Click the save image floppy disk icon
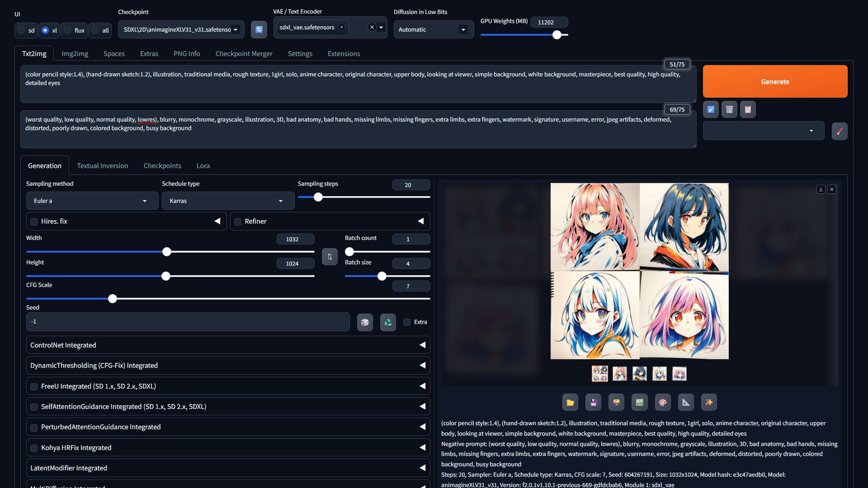This screenshot has height=488, width=868. click(593, 402)
